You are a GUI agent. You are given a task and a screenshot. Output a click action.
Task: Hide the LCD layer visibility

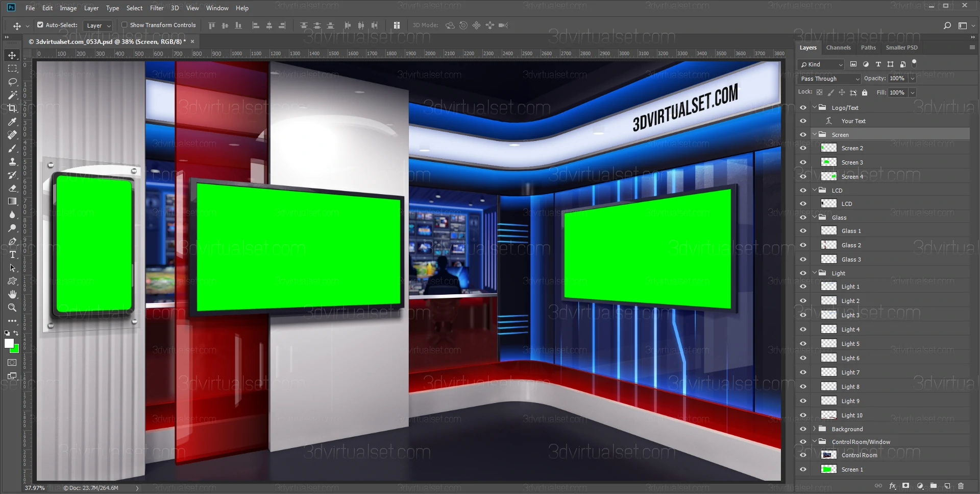803,204
